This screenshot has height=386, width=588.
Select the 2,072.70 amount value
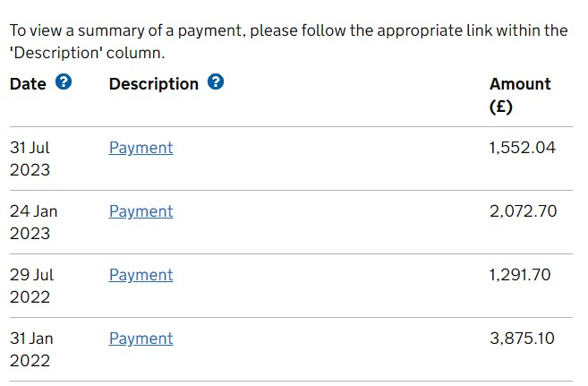523,211
